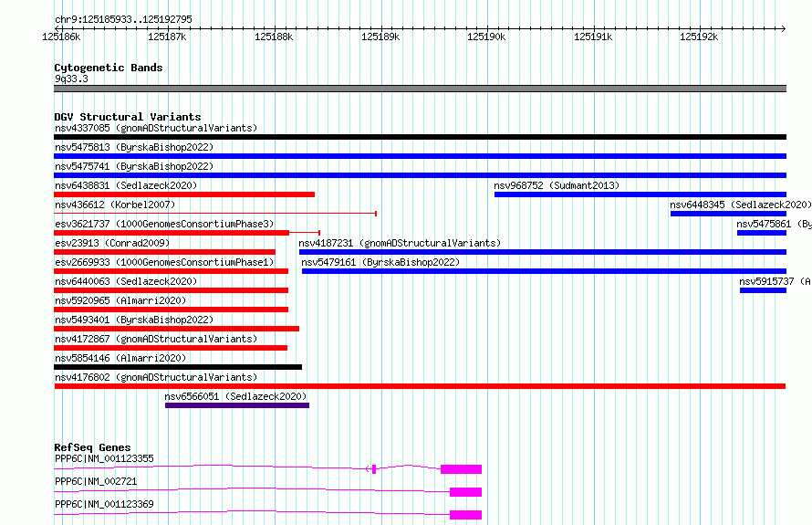Select PPP6C NM_001123369 transcript label
This screenshot has height=525, width=812.
[x=105, y=504]
